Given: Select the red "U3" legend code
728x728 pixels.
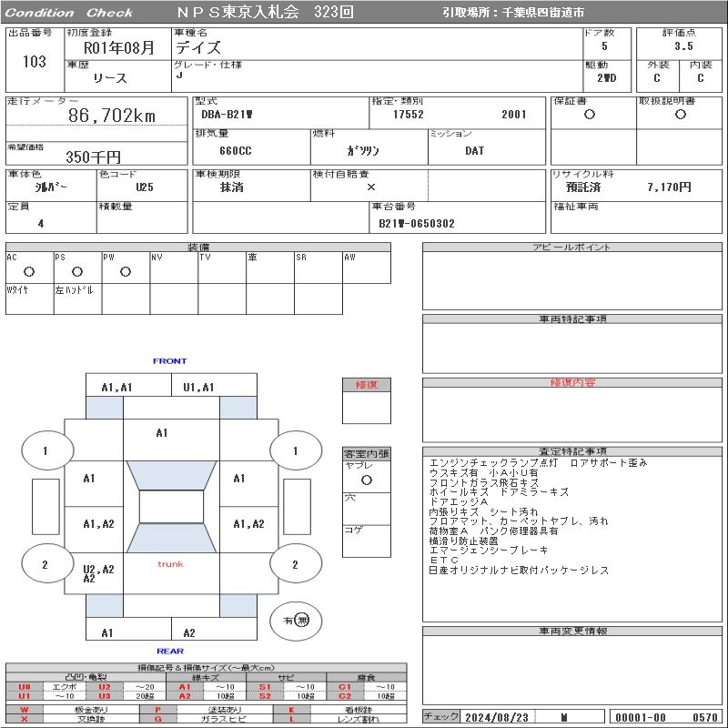Looking at the screenshot, I should click(x=105, y=696).
